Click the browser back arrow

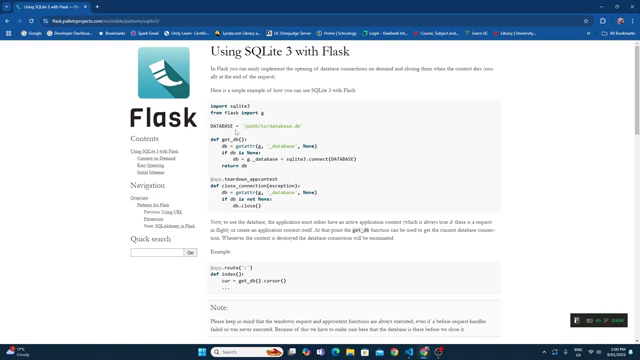point(7,21)
